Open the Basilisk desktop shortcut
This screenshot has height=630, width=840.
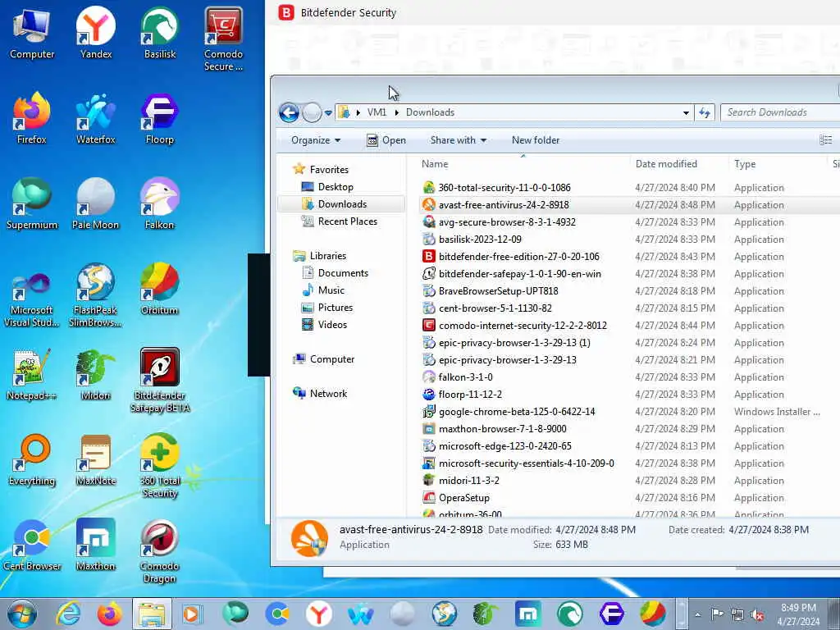(x=160, y=32)
